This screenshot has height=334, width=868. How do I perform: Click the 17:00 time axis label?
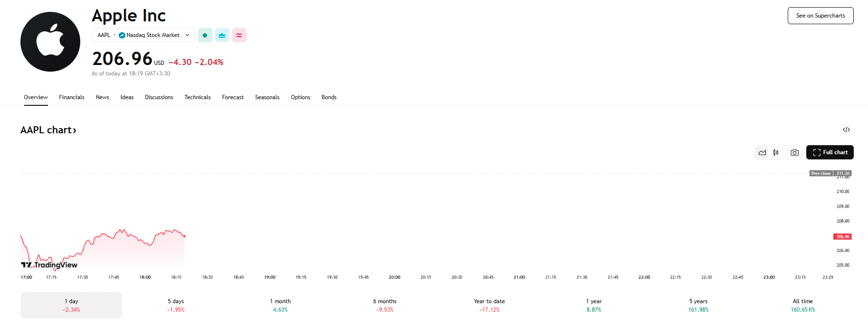tap(27, 277)
